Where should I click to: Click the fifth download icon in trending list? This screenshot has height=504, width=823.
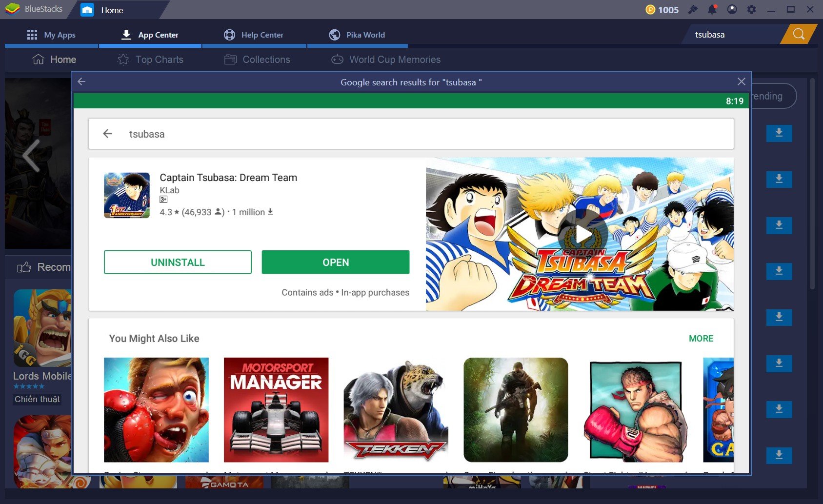coord(779,317)
